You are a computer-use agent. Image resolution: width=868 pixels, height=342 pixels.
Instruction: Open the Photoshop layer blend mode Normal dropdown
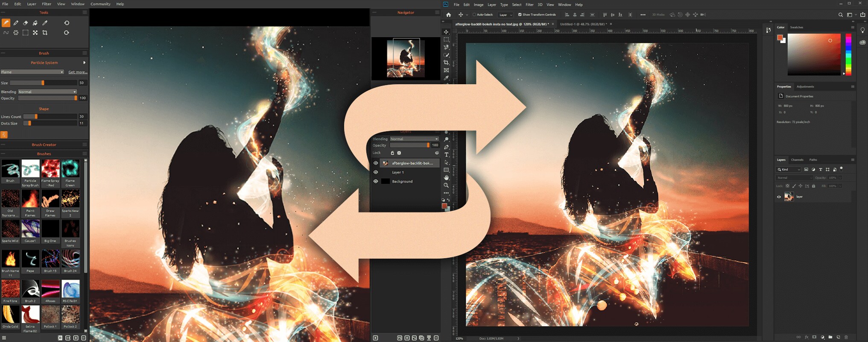coord(795,178)
